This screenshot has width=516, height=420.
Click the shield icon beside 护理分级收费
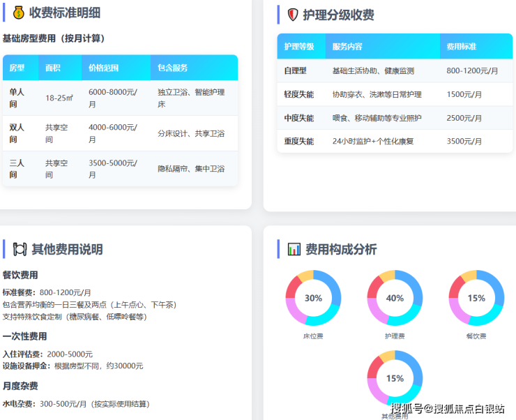(x=292, y=15)
